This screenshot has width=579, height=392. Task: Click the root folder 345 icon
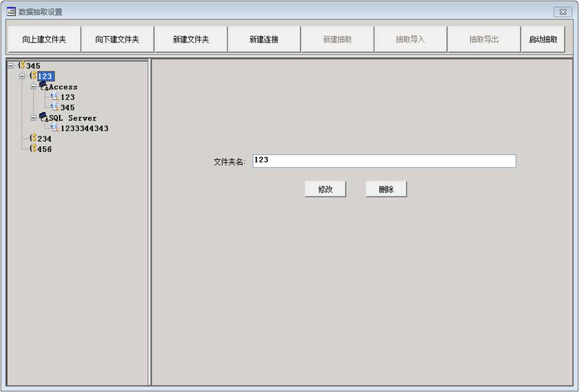click(x=22, y=65)
